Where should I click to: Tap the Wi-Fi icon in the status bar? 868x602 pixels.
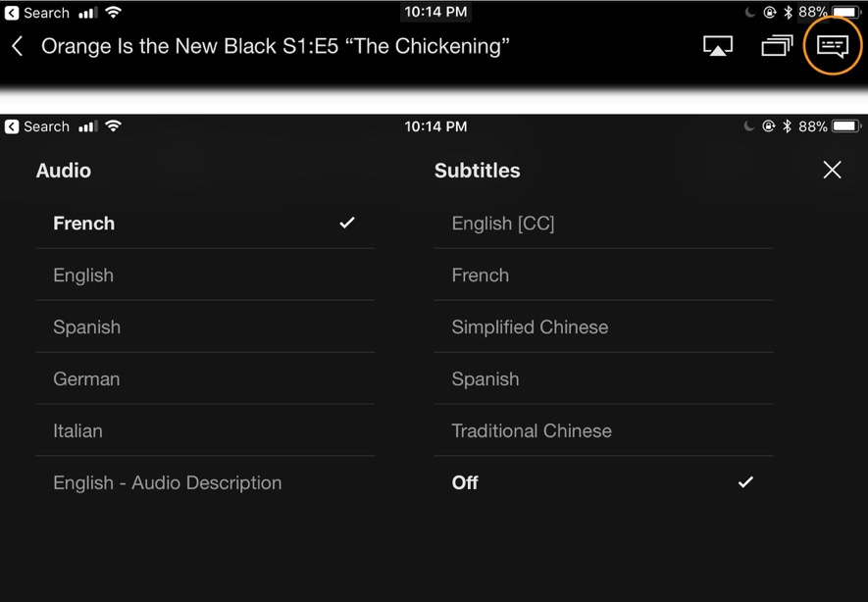point(115,13)
